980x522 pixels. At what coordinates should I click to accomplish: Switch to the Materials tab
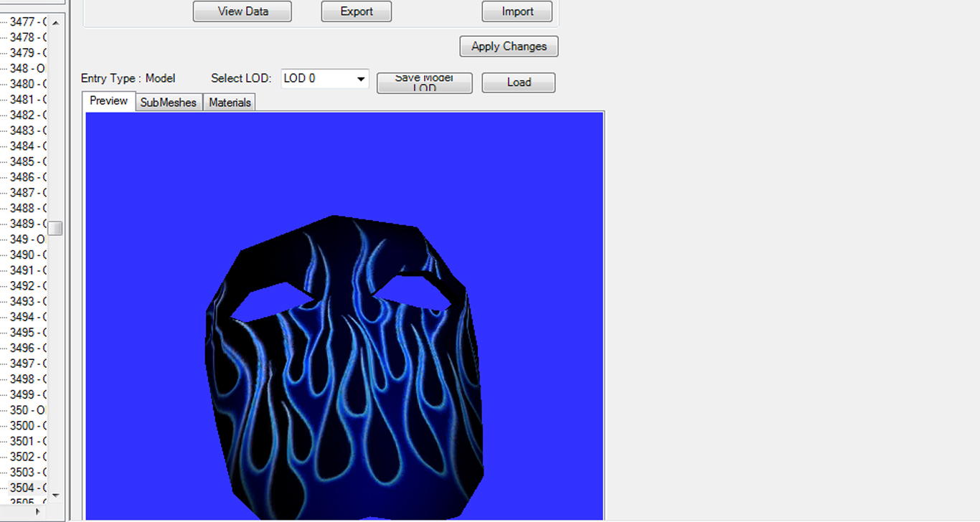230,103
